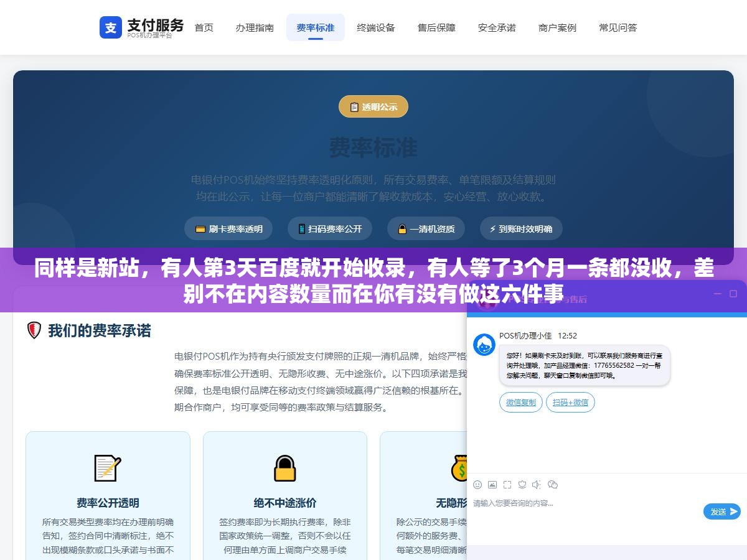Viewport: 747px width, 560px height.
Task: Click the 支付服务 site title text
Action: coord(156,25)
